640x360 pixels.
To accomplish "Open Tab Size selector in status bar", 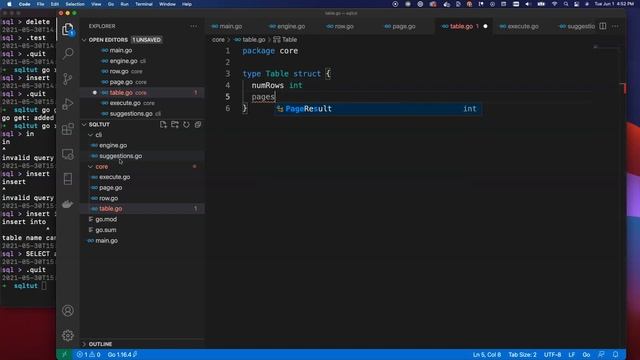I will click(522, 355).
